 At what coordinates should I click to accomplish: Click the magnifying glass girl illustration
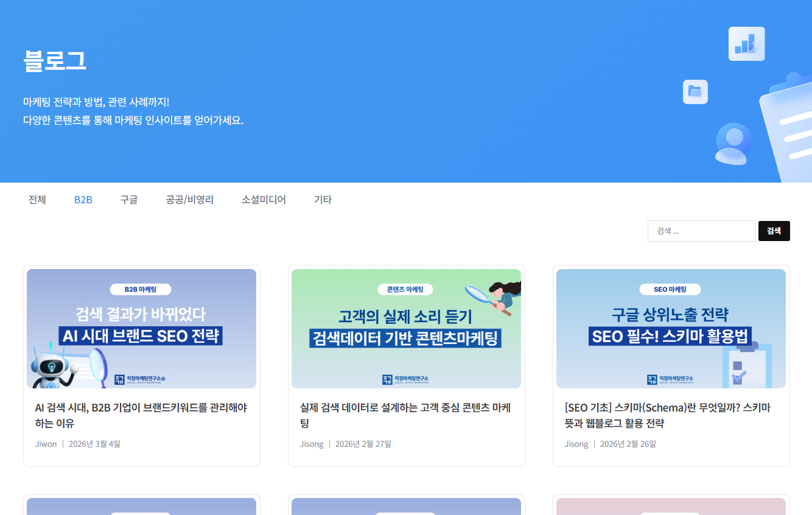coord(494,298)
